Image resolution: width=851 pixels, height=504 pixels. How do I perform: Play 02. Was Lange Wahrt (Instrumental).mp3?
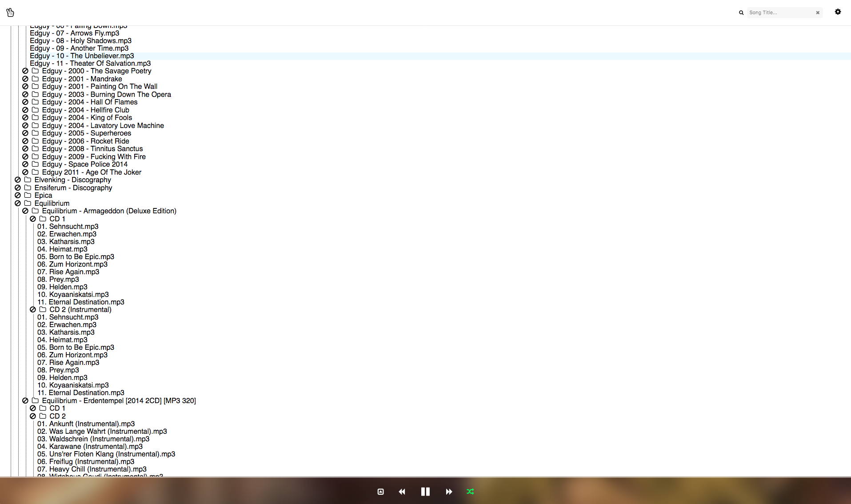[102, 432]
